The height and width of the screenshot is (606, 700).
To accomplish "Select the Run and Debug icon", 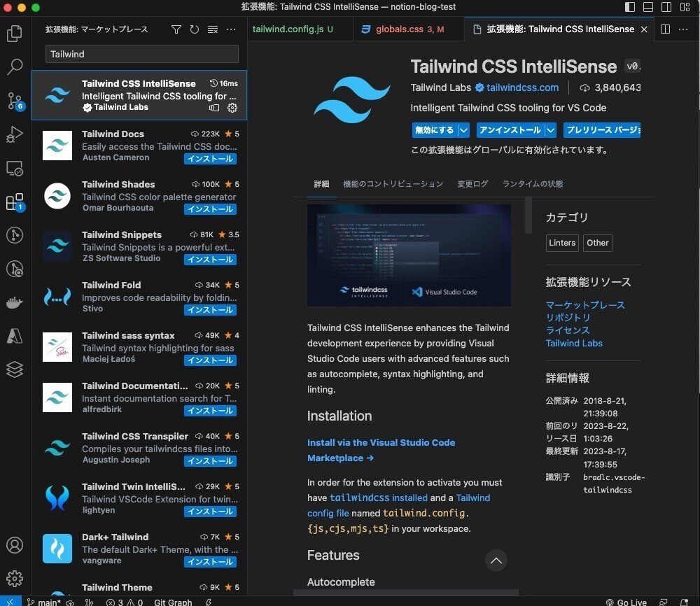I will (x=15, y=134).
